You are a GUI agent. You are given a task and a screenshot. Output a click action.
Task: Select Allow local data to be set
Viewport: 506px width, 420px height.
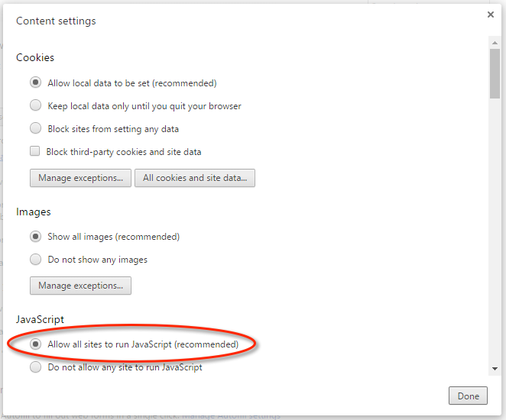[x=36, y=83]
